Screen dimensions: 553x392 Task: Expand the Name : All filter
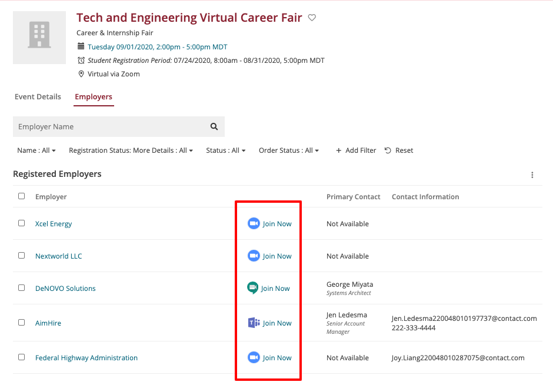click(36, 150)
